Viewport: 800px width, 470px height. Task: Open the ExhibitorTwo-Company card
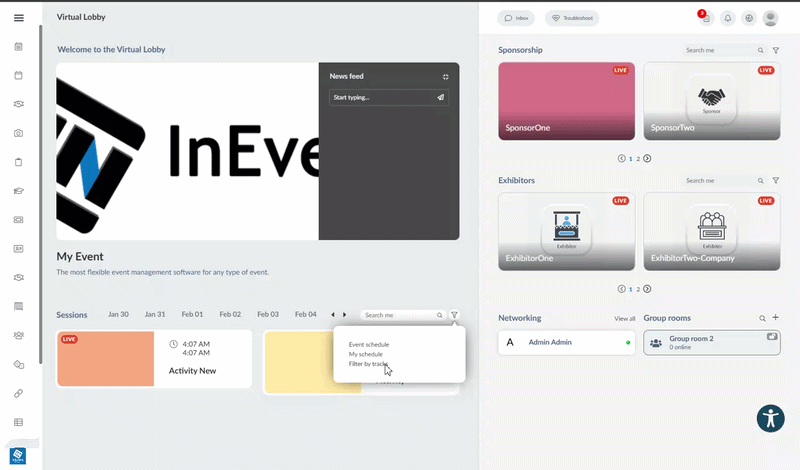click(712, 232)
